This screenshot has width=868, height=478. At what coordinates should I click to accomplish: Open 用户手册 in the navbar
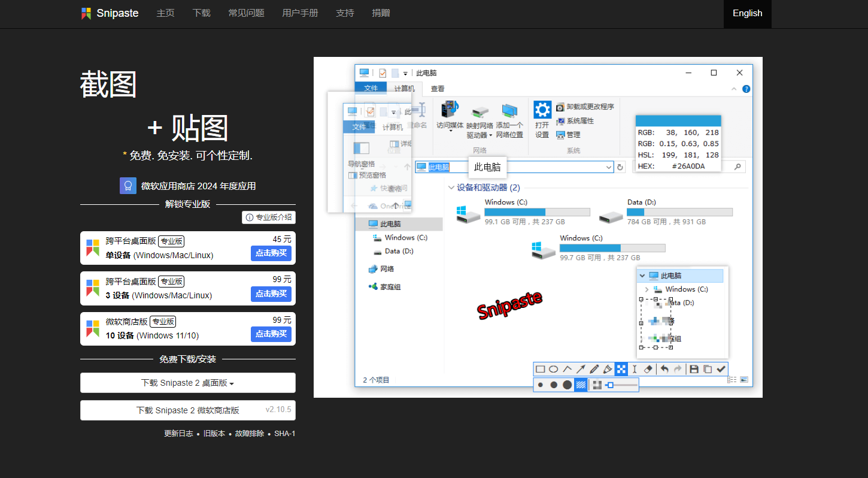300,13
